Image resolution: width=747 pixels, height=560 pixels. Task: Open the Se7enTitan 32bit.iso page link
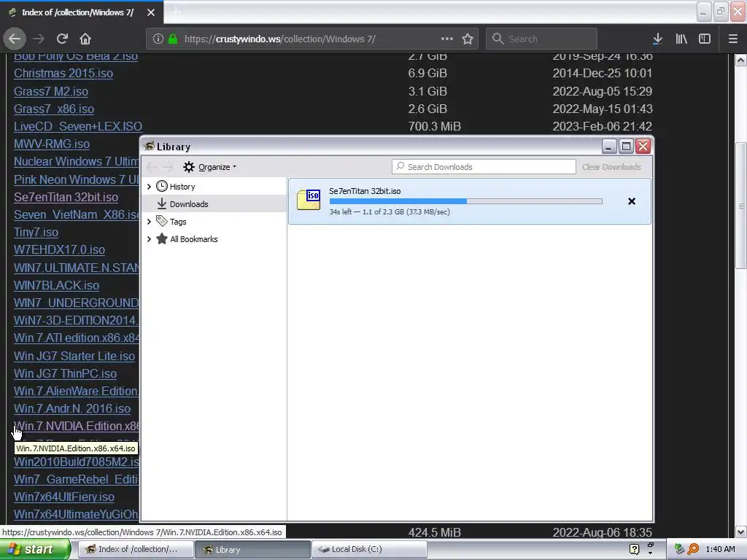(x=66, y=197)
